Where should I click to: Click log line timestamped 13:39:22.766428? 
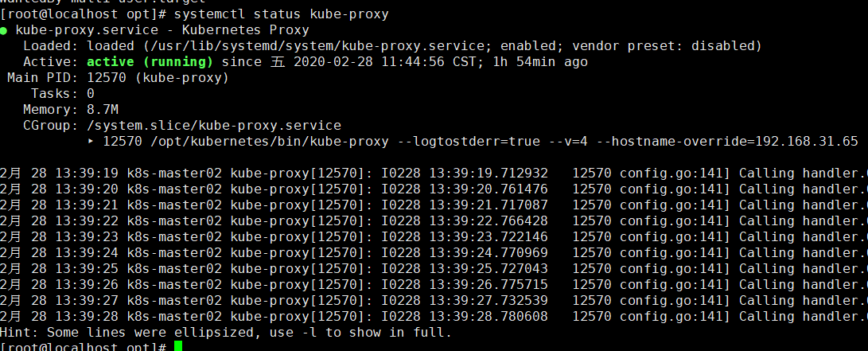pos(434,221)
